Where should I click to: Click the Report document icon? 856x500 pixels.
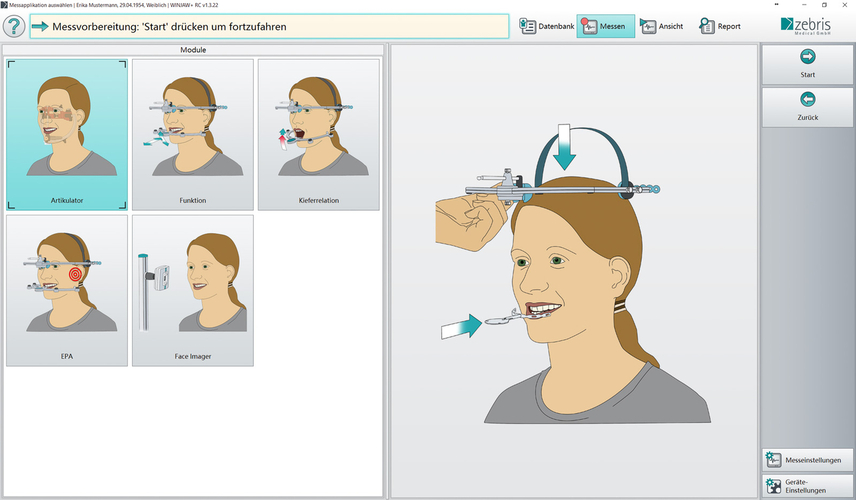[706, 26]
